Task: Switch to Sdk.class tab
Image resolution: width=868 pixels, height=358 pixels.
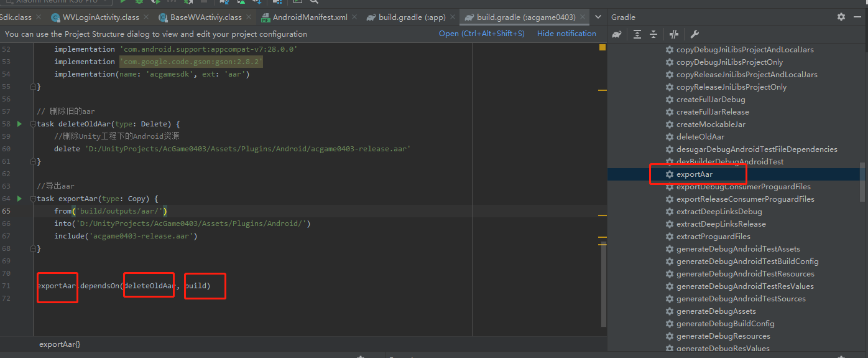Action: pos(16,17)
